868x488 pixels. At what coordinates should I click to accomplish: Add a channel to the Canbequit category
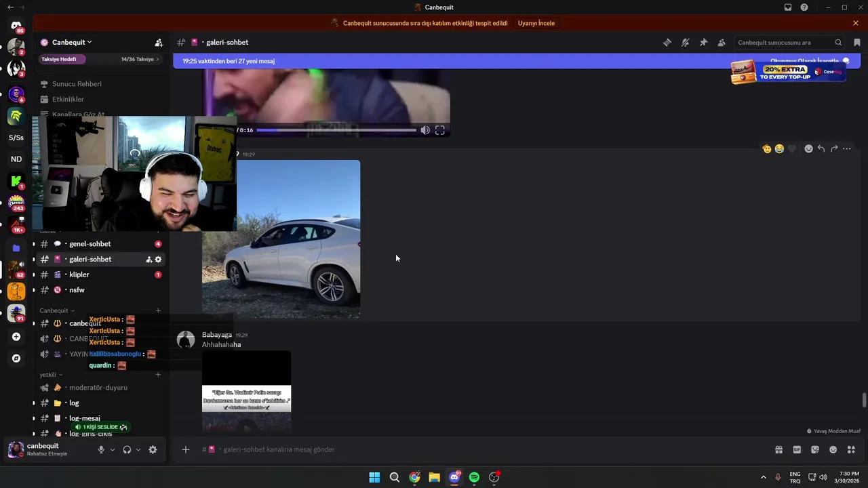158,310
